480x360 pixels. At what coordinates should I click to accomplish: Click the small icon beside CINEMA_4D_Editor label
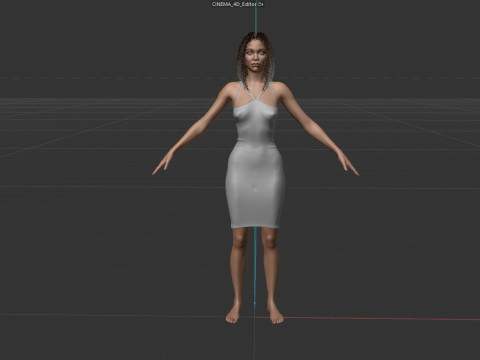(x=261, y=4)
